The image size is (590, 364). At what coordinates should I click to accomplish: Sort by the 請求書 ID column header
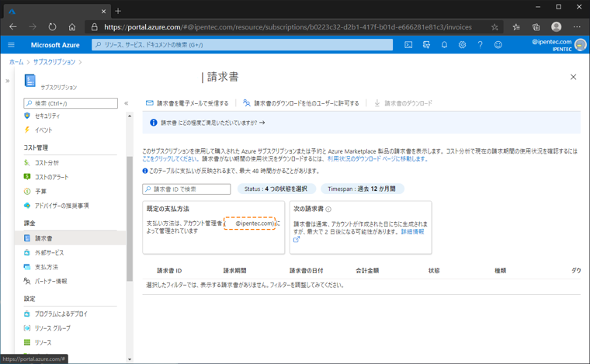[169, 270]
